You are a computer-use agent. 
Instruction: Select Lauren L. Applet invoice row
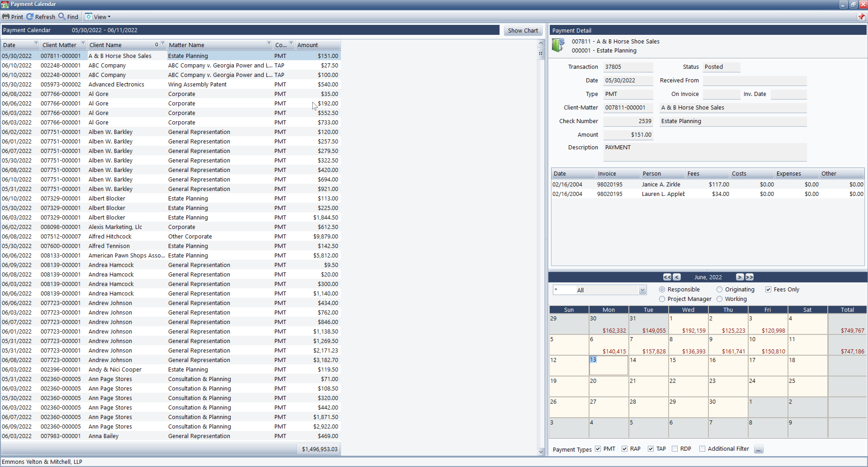(708, 194)
